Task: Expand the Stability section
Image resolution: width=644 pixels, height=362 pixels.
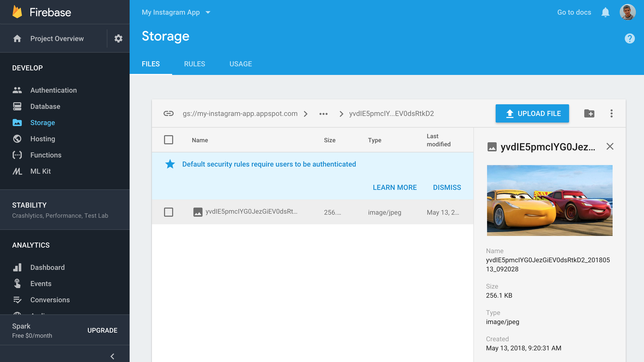Action: [x=65, y=210]
